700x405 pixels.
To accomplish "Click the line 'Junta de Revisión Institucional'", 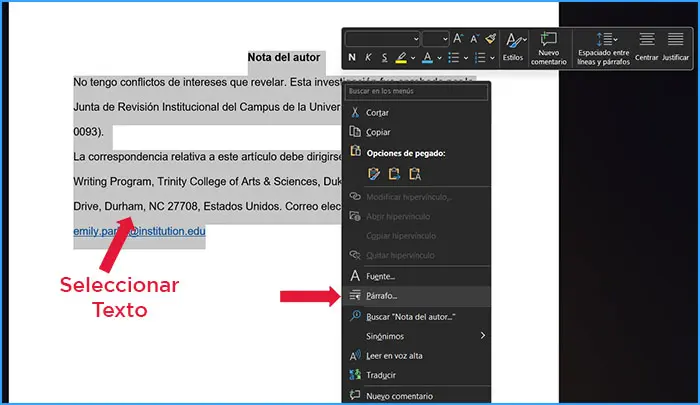I will (x=207, y=107).
